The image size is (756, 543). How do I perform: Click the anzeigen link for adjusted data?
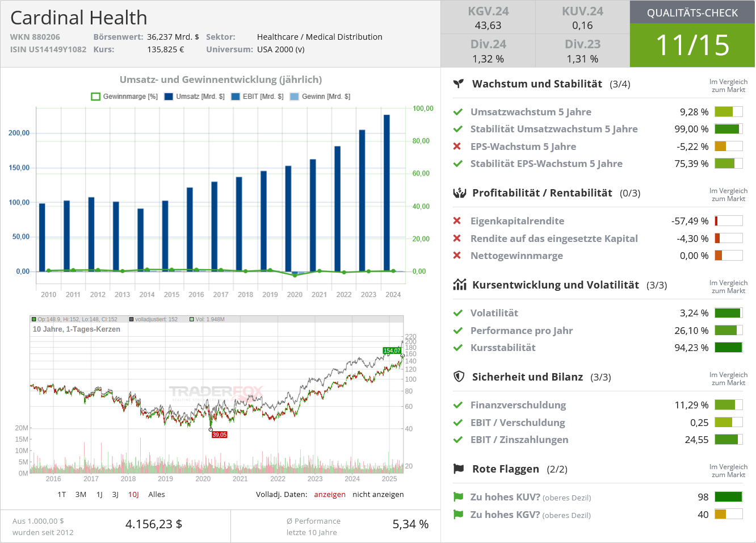point(330,495)
